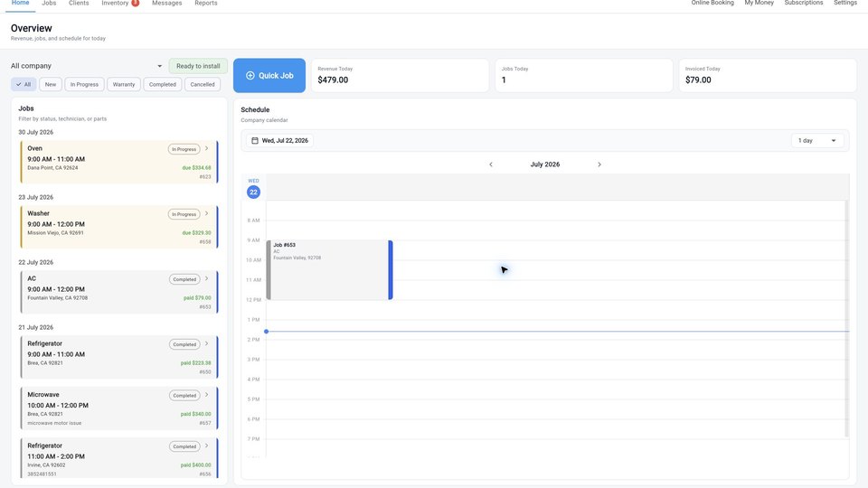868x488 pixels.
Task: Select the All status filter chip
Action: [x=24, y=85]
